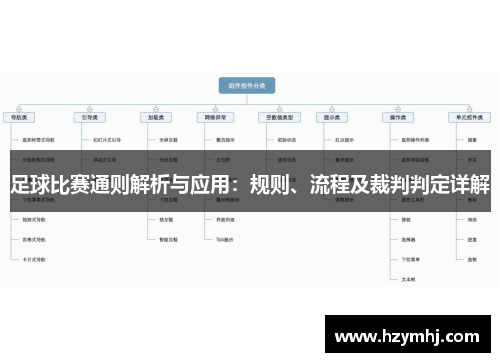Click the 下拉加载 leaf under 加载类
This screenshot has width=500, height=362.
[168, 200]
